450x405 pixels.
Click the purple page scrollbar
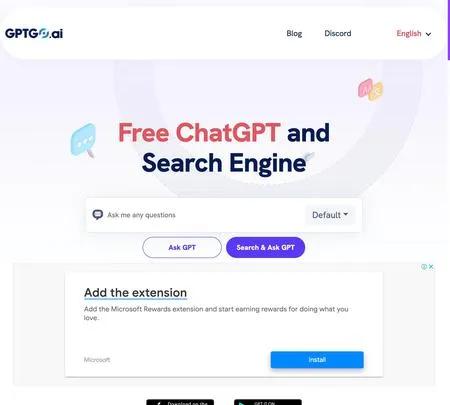click(449, 30)
